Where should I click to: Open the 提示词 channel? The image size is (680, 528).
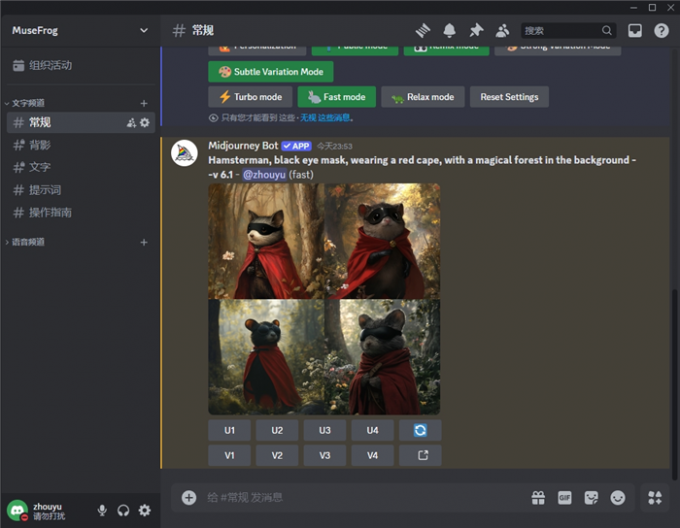(81, 190)
